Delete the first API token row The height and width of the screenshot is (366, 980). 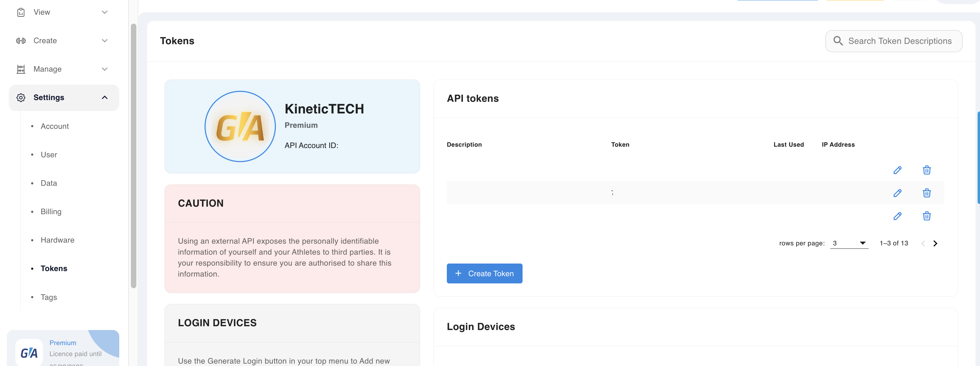[927, 170]
